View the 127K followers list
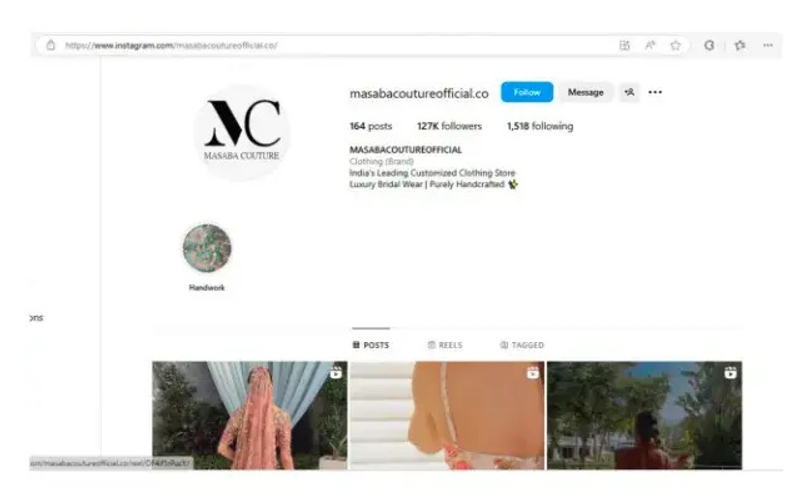This screenshot has width=806, height=492. pyautogui.click(x=449, y=126)
